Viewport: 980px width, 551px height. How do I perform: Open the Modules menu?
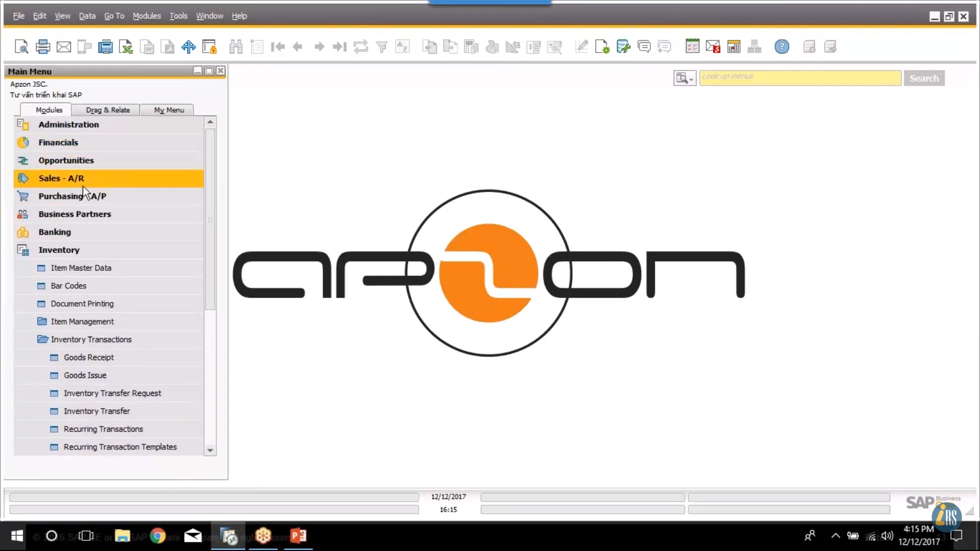147,16
